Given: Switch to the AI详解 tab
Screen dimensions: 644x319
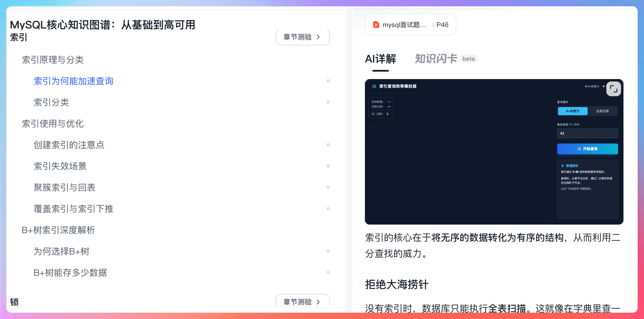Looking at the screenshot, I should coord(380,59).
